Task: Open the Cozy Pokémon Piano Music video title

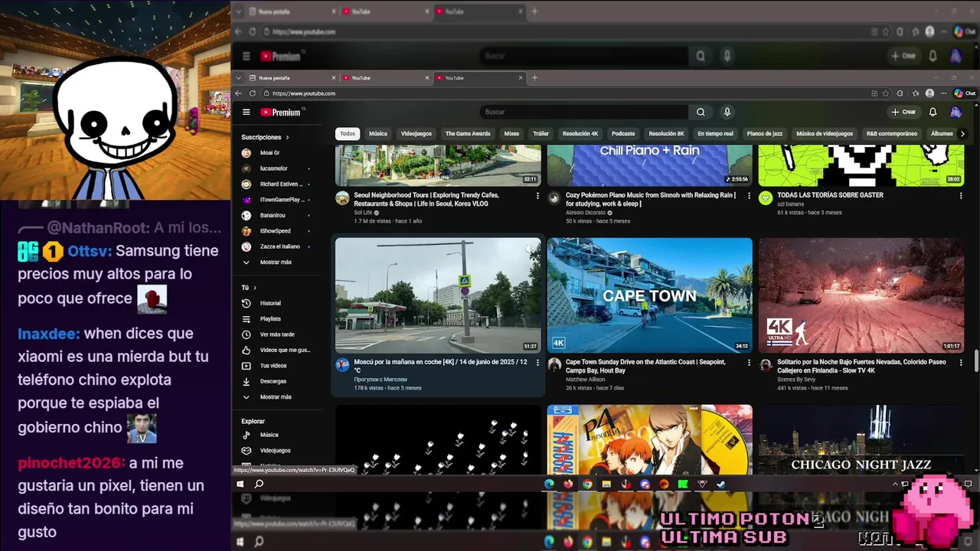Action: 651,200
